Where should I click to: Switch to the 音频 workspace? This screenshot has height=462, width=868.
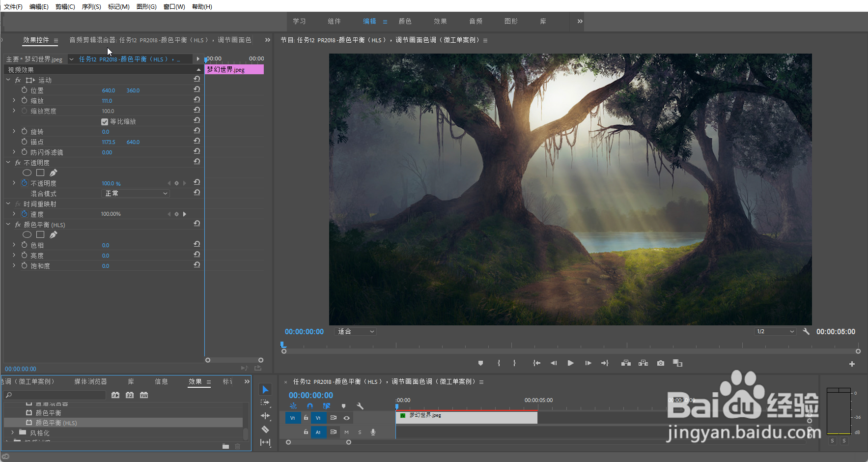point(476,21)
